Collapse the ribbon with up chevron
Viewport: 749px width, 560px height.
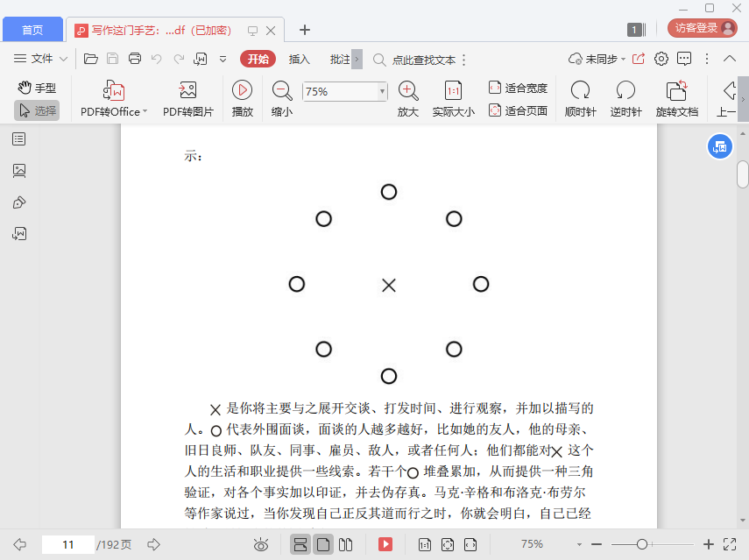tap(730, 59)
